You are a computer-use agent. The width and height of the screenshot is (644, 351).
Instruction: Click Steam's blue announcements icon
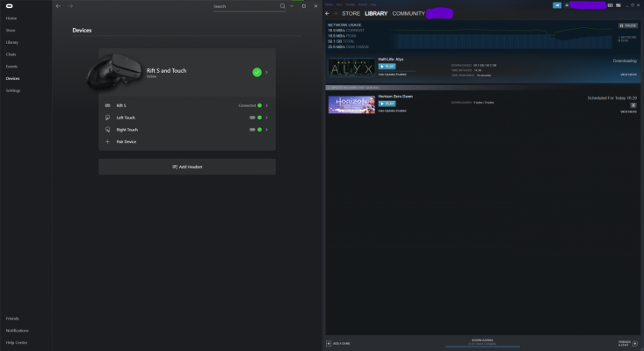point(557,5)
